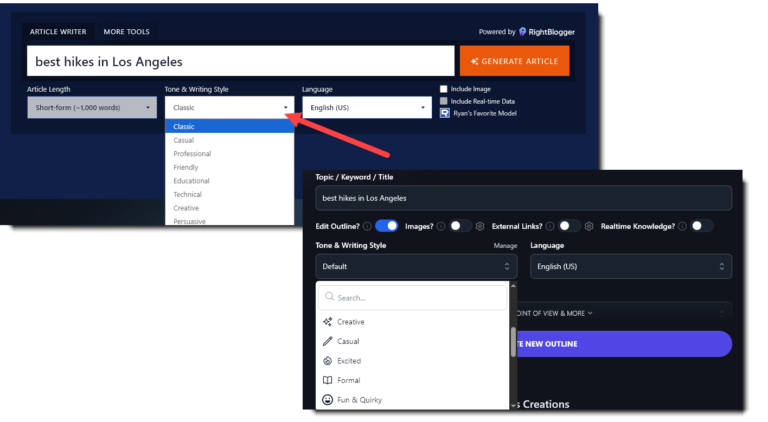The image size is (768, 422).
Task: Switch to the More Tools tab
Action: pyautogui.click(x=126, y=32)
